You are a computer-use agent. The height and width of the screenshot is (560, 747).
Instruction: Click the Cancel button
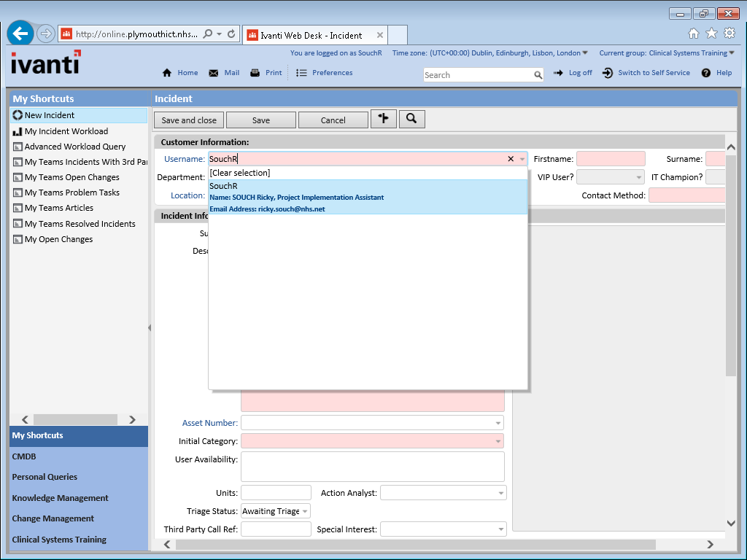pyautogui.click(x=333, y=120)
